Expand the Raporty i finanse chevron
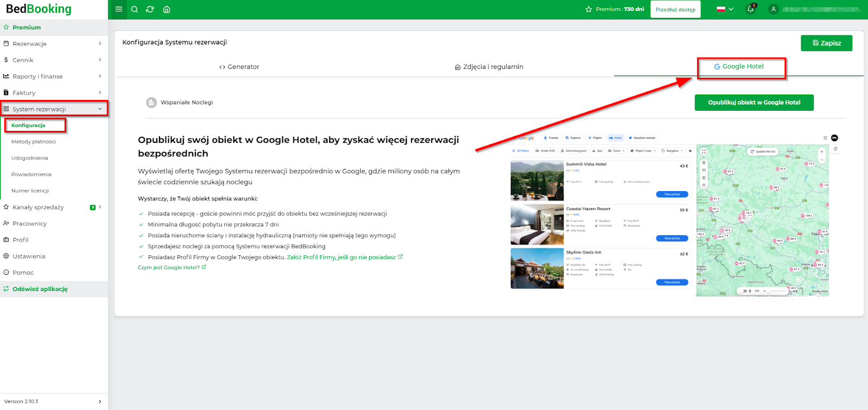The width and height of the screenshot is (868, 410). click(x=100, y=76)
